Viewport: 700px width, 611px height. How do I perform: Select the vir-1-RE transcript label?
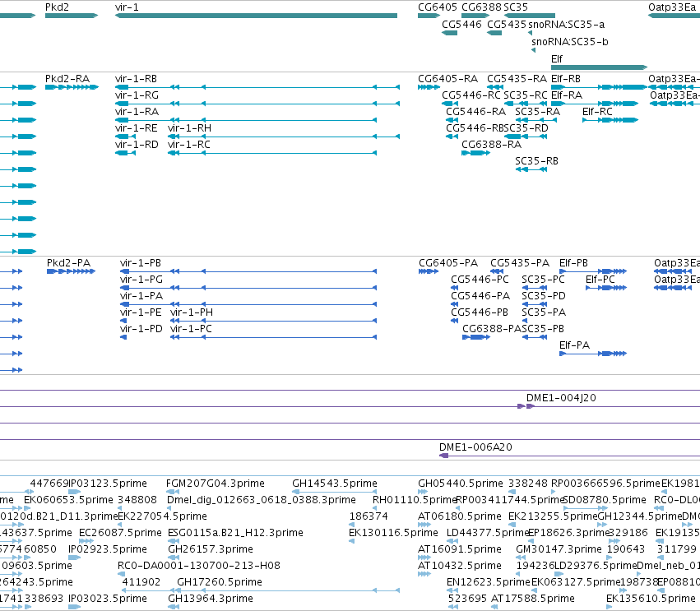tap(137, 128)
